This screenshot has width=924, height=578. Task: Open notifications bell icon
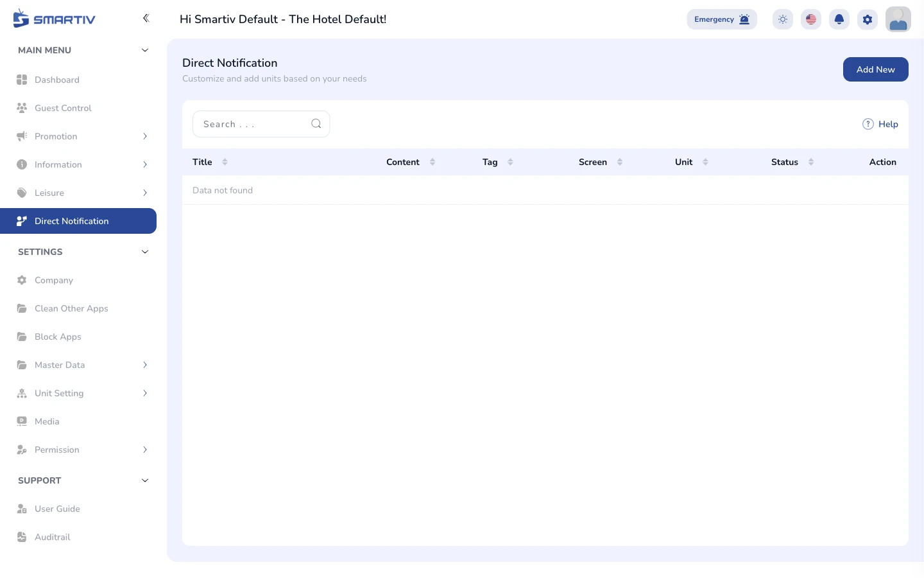[x=839, y=19]
